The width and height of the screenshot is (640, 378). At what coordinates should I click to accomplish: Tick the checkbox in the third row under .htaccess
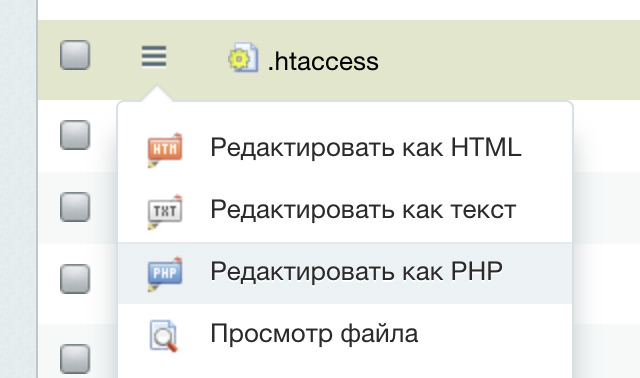pos(75,279)
